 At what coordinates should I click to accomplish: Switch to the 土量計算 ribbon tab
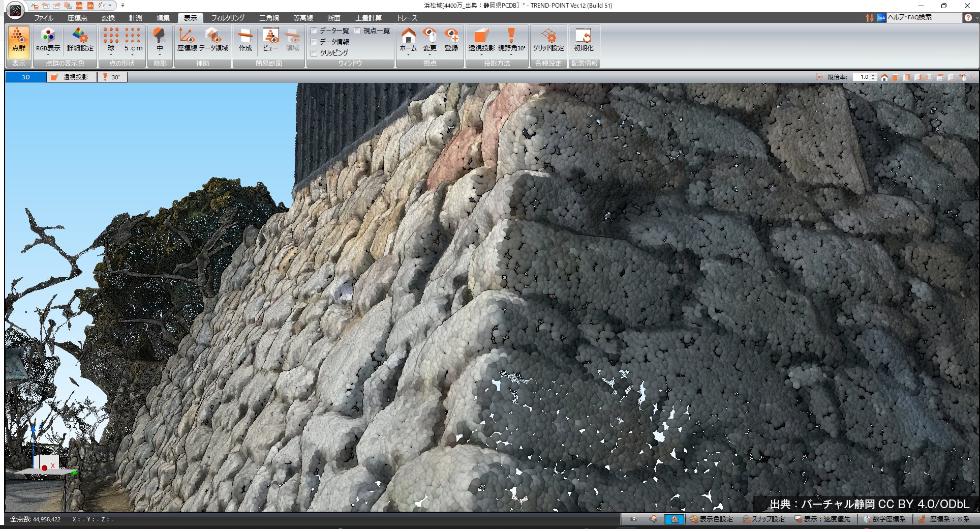pos(368,18)
